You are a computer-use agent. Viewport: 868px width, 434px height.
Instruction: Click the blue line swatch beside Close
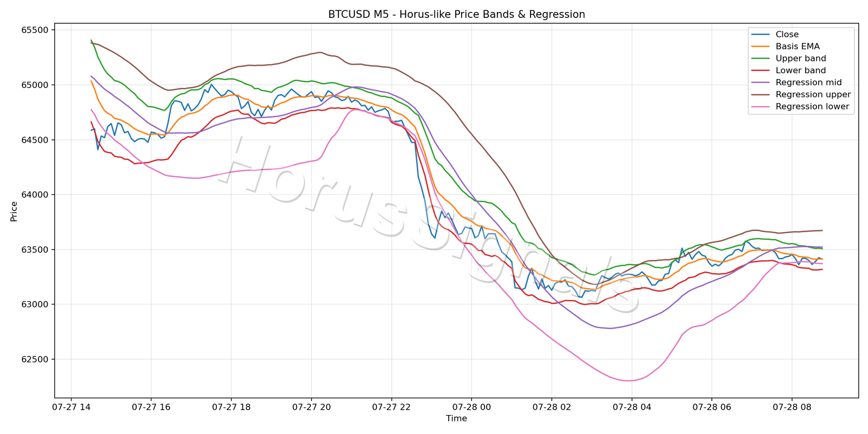[761, 35]
